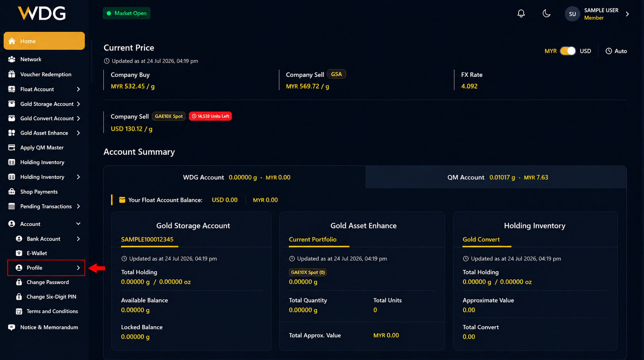
Task: Expand the Gold Storage Account chevron
Action: pos(78,104)
